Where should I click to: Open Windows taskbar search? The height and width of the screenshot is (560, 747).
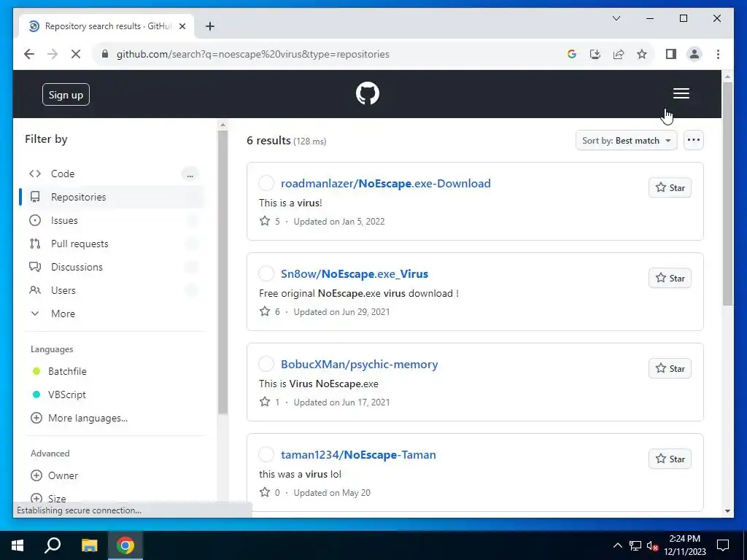(53, 545)
